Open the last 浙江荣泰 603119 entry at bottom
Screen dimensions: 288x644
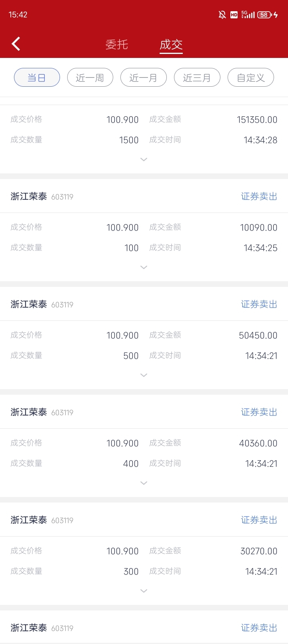coord(42,628)
